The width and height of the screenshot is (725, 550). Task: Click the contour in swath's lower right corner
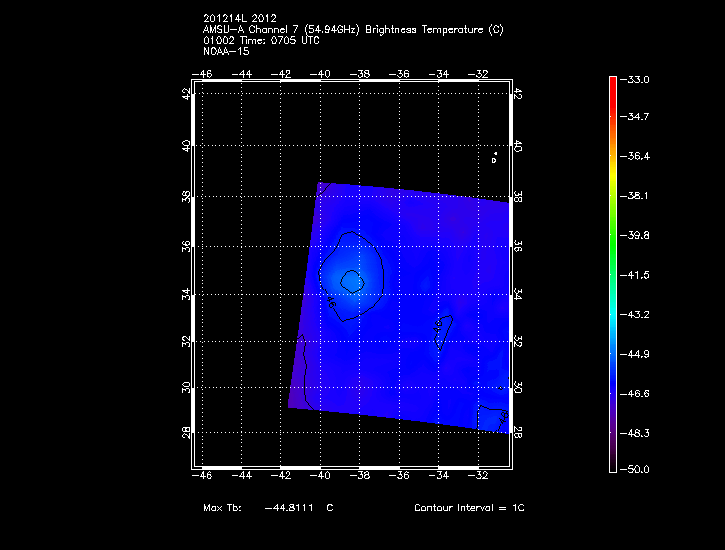492,415
